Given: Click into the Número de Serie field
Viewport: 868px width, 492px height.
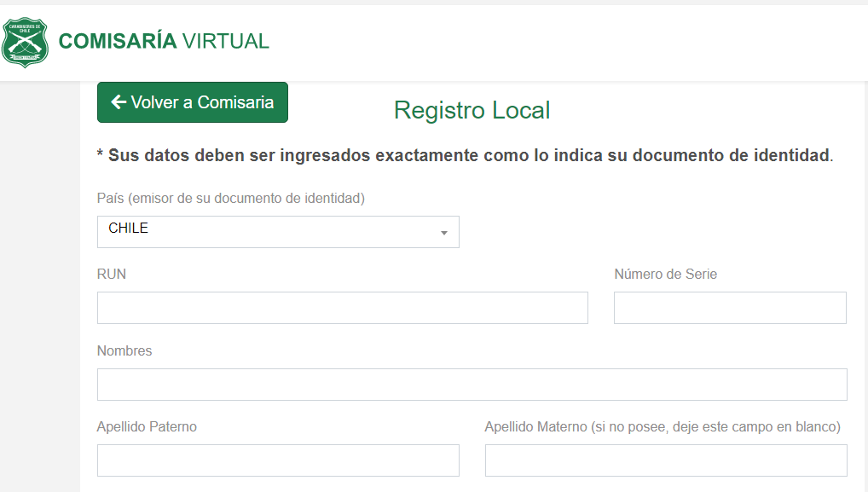Looking at the screenshot, I should 730,308.
